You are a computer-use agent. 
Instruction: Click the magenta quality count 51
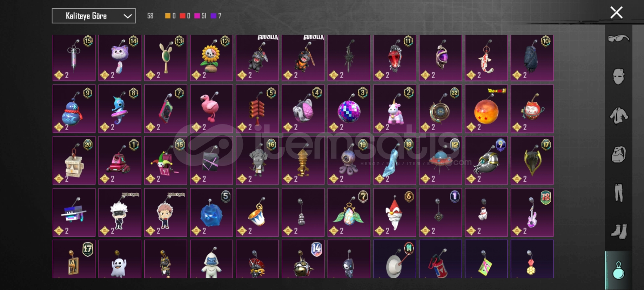click(x=200, y=16)
